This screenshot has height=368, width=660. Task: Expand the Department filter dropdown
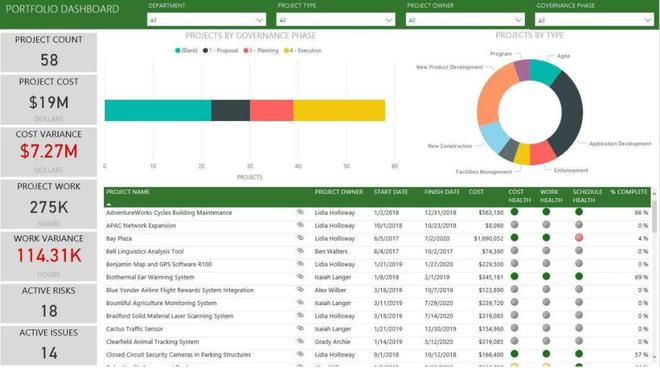pyautogui.click(x=206, y=20)
